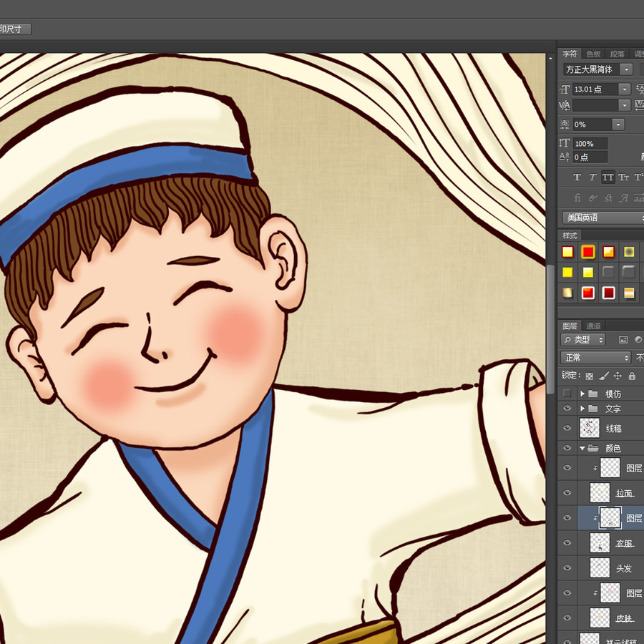644x644 pixels.
Task: Click the 100% vertical scale field
Action: pyautogui.click(x=590, y=143)
